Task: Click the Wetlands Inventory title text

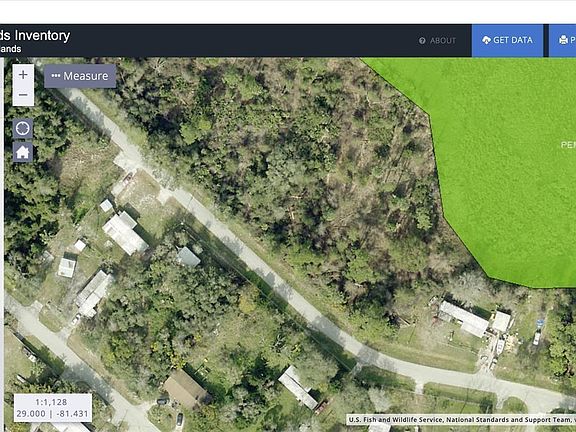Action: (35, 36)
